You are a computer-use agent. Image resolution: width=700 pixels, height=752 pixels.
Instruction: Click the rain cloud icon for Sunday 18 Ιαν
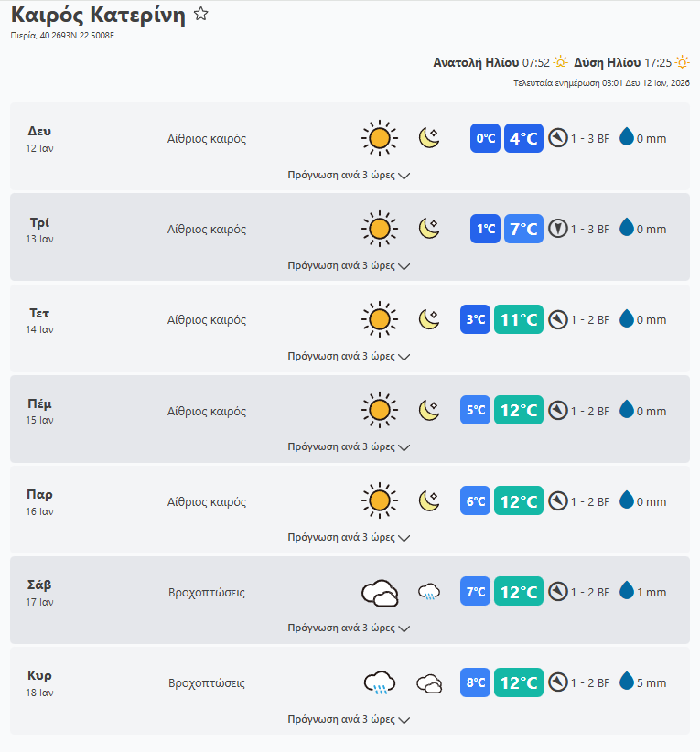point(380,682)
